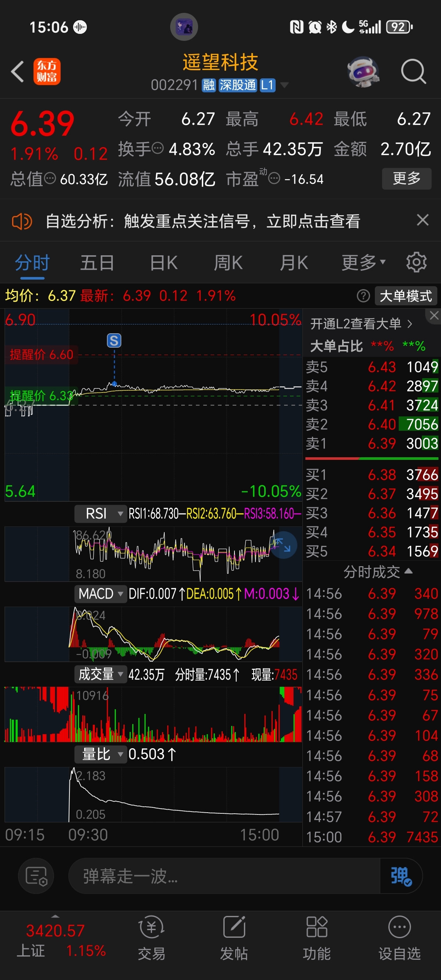
Task: Open the barrage list settings icon
Action: coord(36,876)
